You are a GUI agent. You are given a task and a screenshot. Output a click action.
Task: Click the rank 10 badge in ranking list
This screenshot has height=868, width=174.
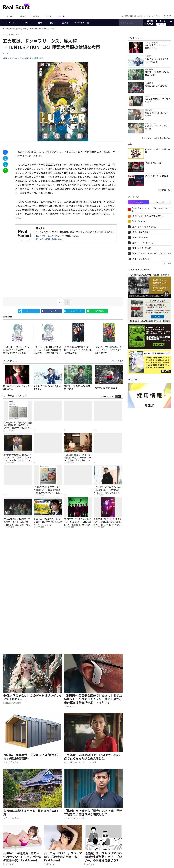point(129,259)
